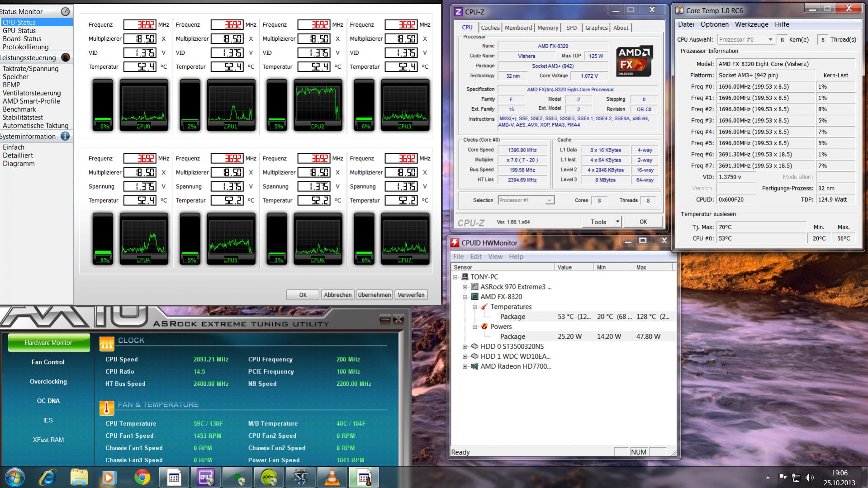Click the AMD FX-8320 chip icon in HWMonitor
The width and height of the screenshot is (868, 488).
point(474,297)
